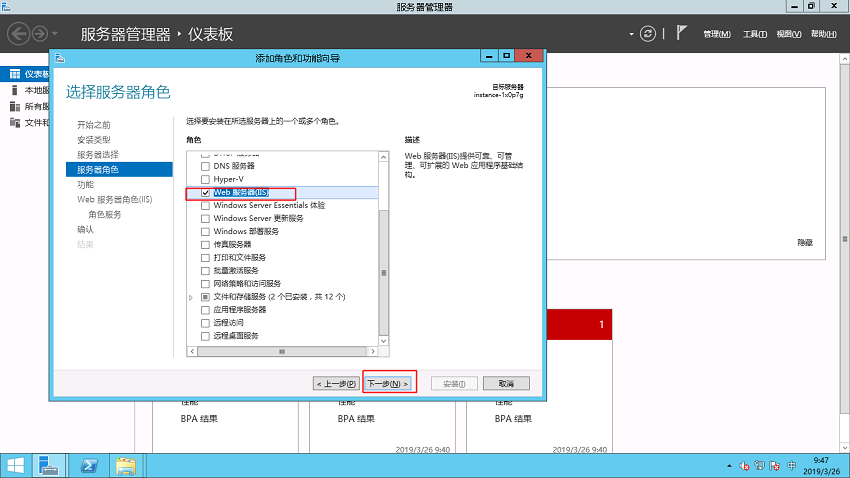Screen dimensions: 850x478
Task: Go to the 确认 wizard step
Action: (x=85, y=229)
